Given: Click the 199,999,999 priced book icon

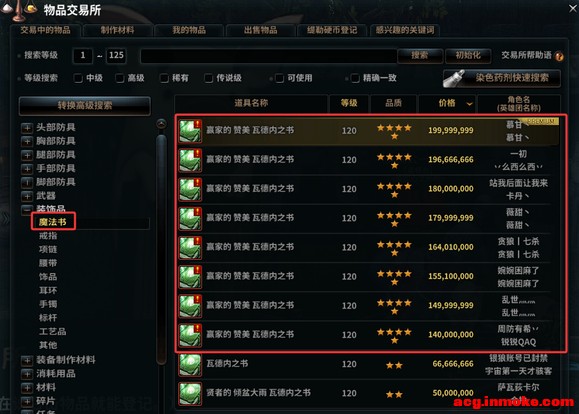Looking at the screenshot, I should coord(190,131).
